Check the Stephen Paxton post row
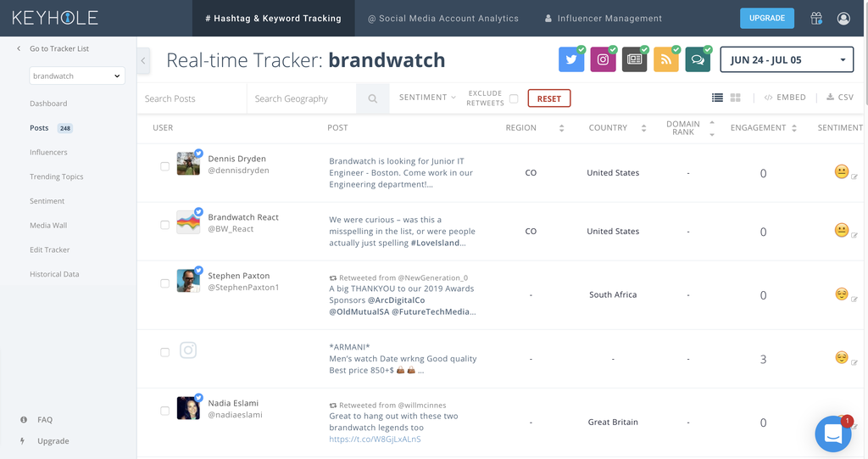 point(164,283)
